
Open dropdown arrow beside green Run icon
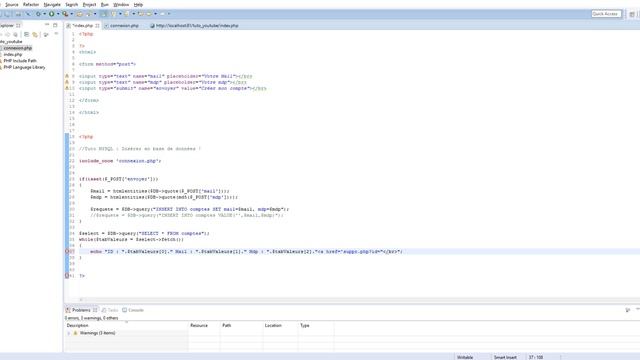pos(58,14)
